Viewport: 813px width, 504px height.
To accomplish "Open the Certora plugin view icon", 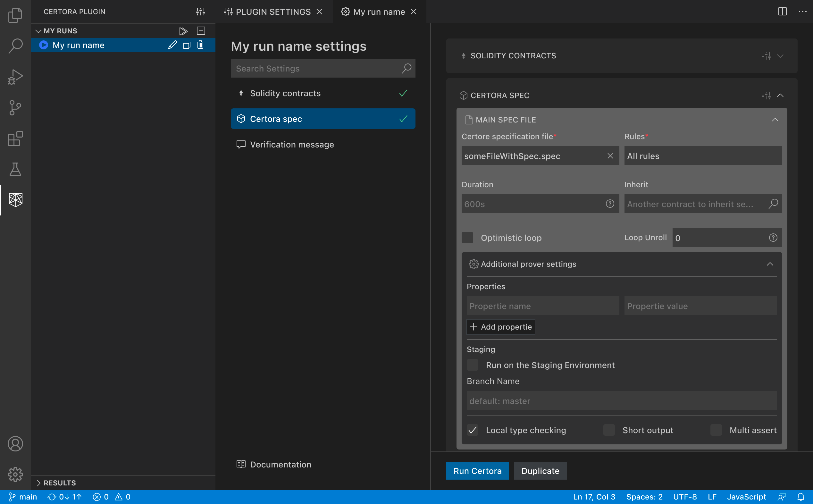I will tap(15, 200).
